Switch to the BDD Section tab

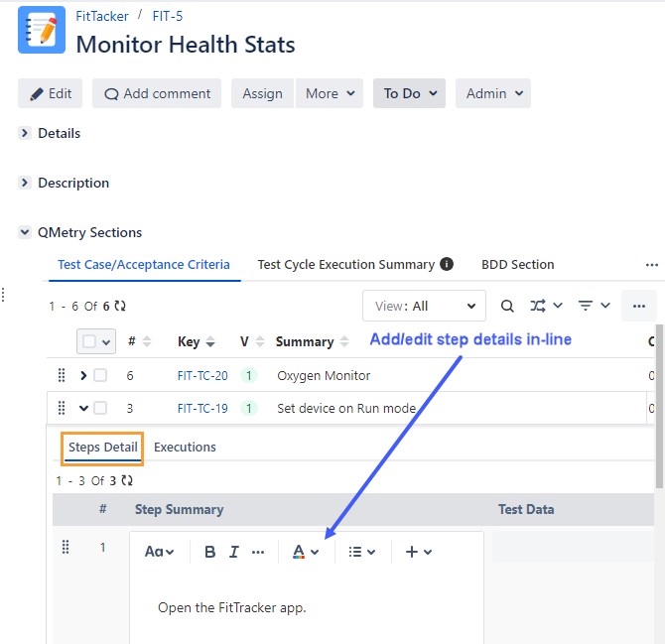pos(517,264)
